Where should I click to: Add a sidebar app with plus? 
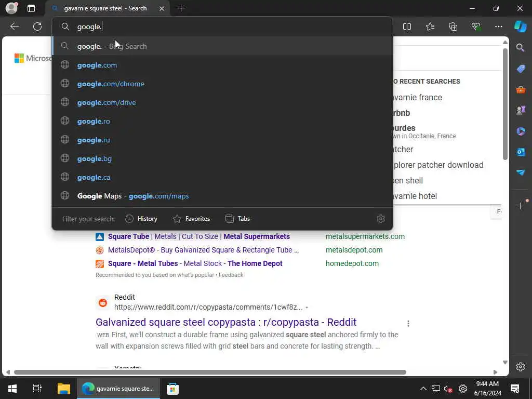521,206
